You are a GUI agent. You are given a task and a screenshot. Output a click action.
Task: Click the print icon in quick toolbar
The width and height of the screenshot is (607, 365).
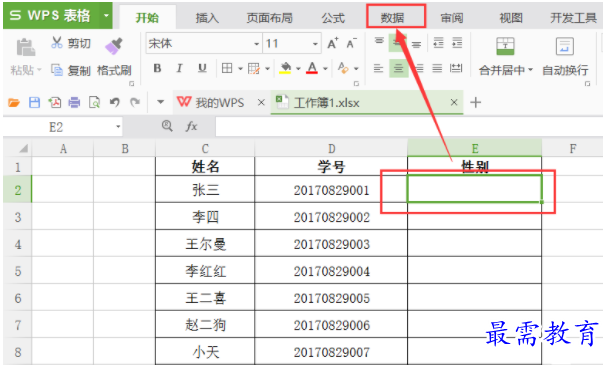(74, 103)
